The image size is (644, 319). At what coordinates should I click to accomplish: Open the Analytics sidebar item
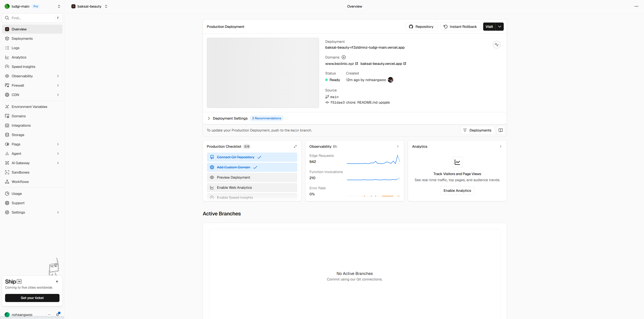coord(32,57)
